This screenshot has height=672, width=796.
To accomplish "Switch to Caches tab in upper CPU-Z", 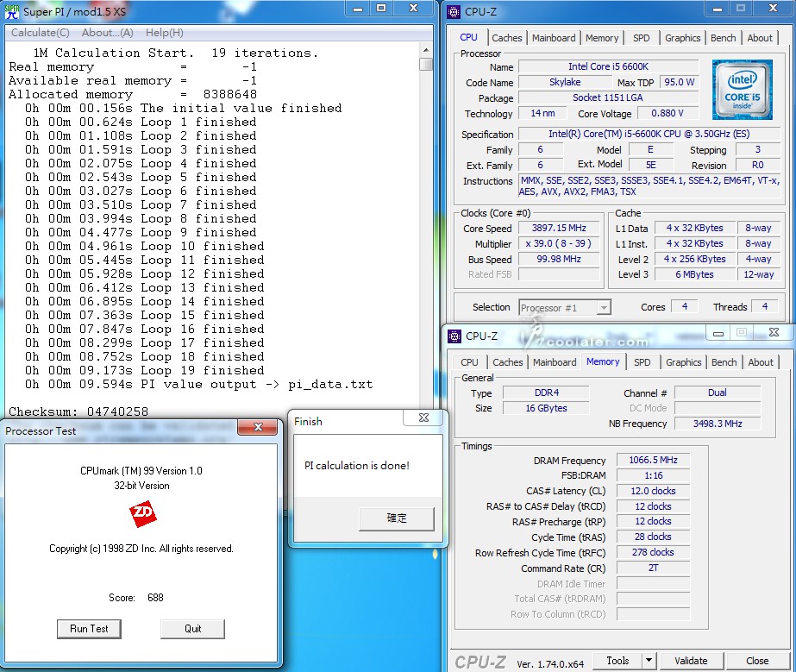I will coord(506,38).
